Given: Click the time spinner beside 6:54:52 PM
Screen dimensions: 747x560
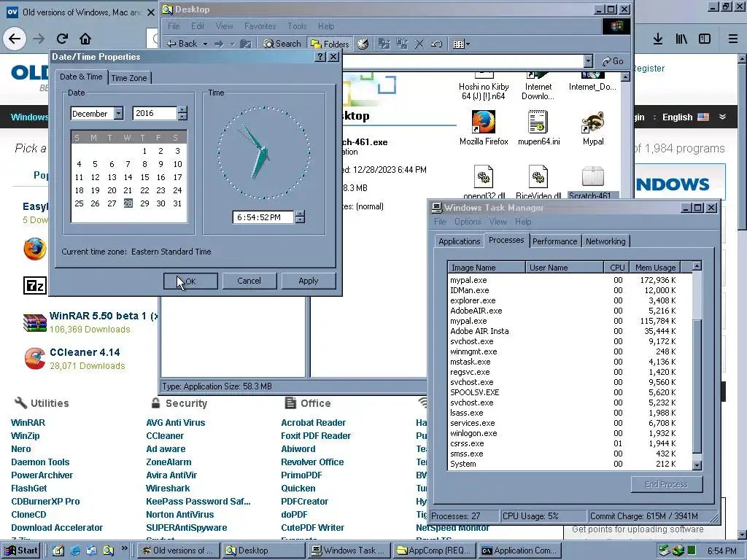Looking at the screenshot, I should tap(300, 217).
